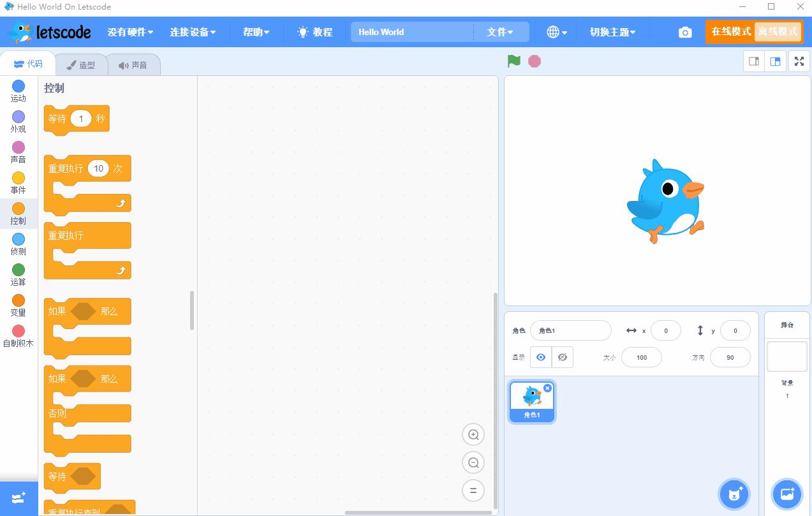Select the 自制积木 category
812x516 pixels.
point(18,337)
